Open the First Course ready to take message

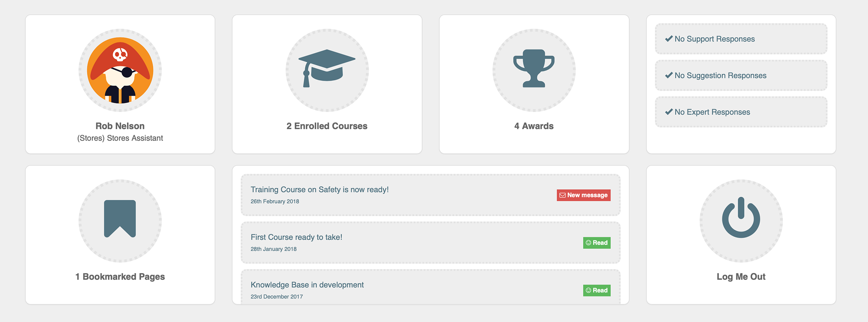click(x=296, y=237)
